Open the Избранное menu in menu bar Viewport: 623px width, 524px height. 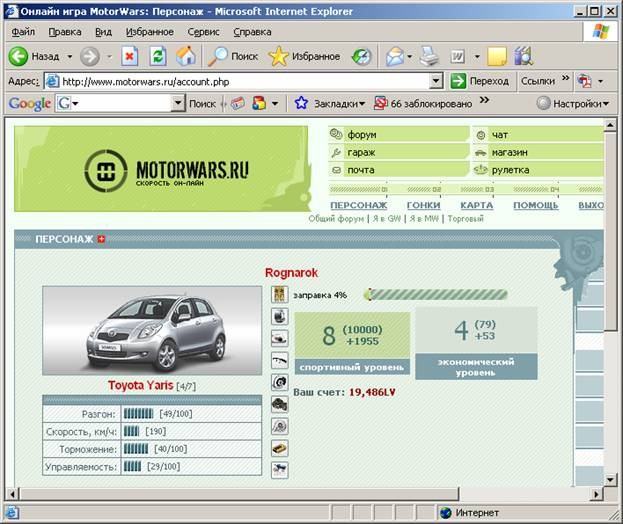pyautogui.click(x=149, y=32)
